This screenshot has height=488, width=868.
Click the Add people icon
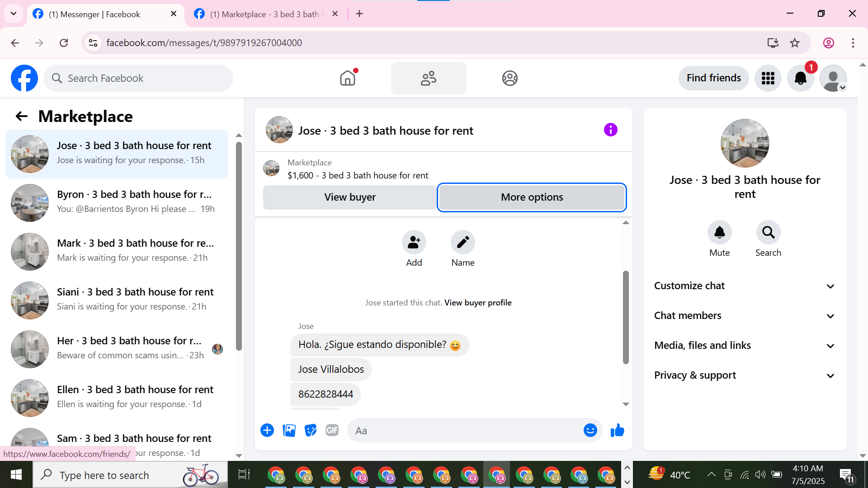pos(414,242)
